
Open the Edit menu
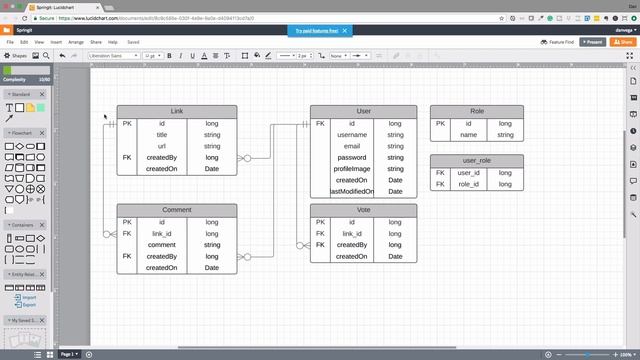(24, 42)
